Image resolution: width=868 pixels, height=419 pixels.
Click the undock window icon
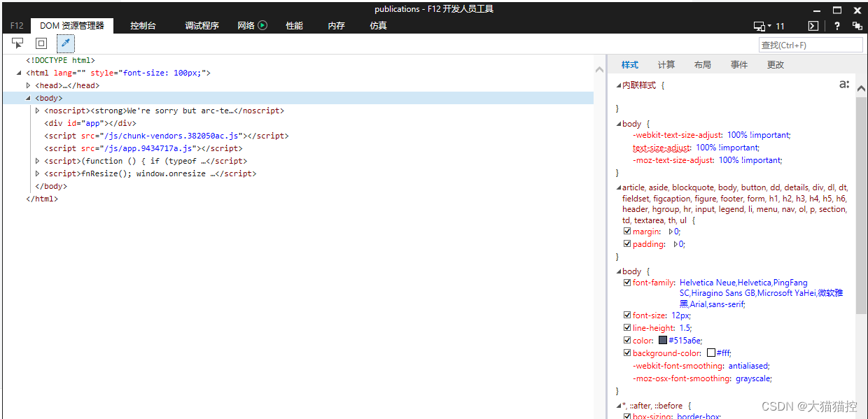857,26
